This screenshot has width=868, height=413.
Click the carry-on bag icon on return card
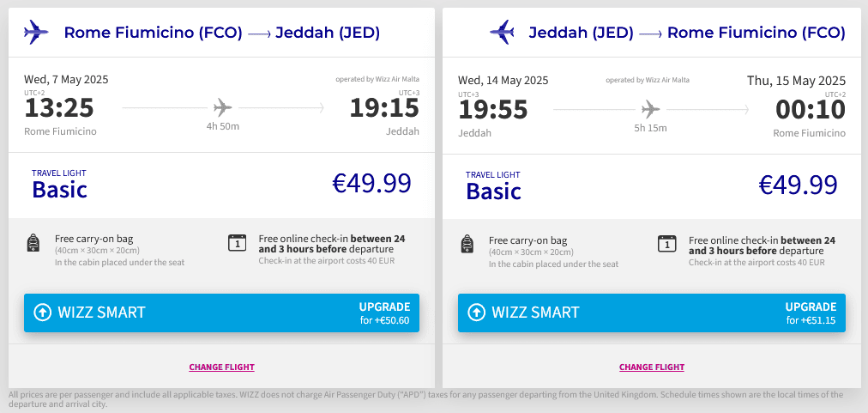pos(467,244)
